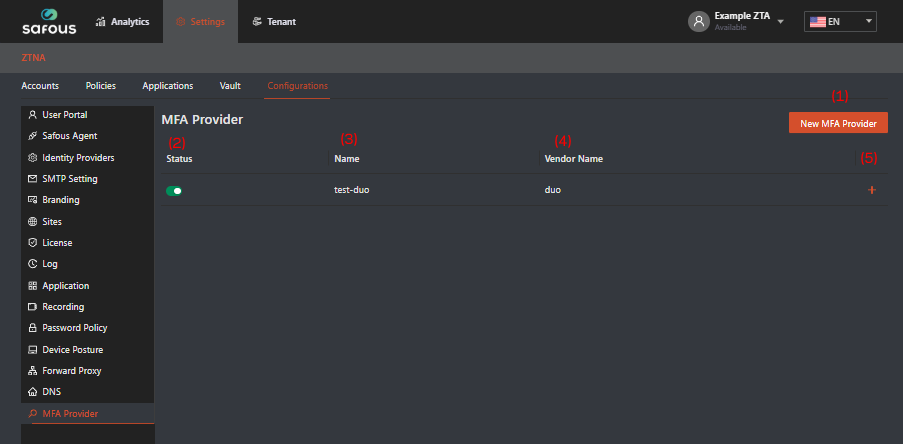Select Forward Proxy in sidebar

(x=72, y=371)
